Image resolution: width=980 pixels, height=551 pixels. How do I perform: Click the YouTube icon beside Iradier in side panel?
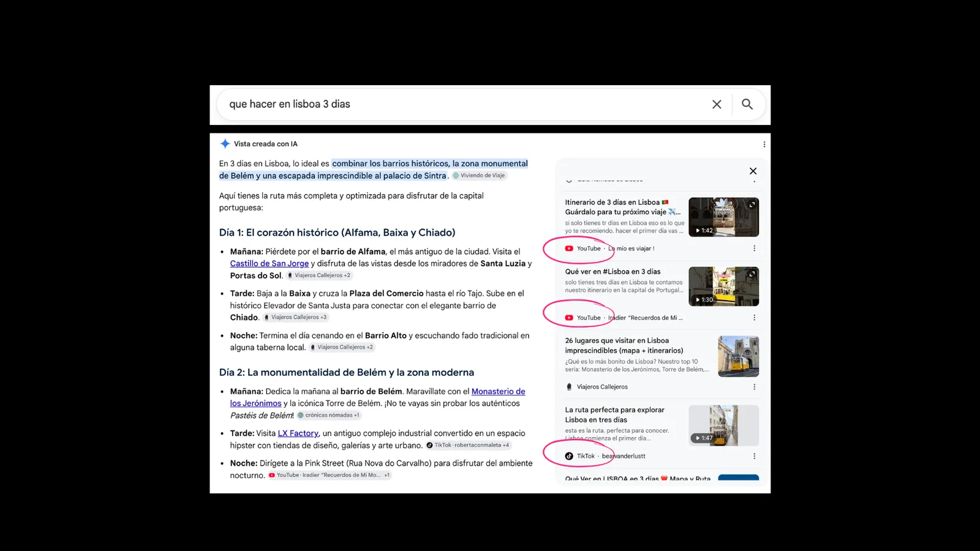[x=569, y=318]
